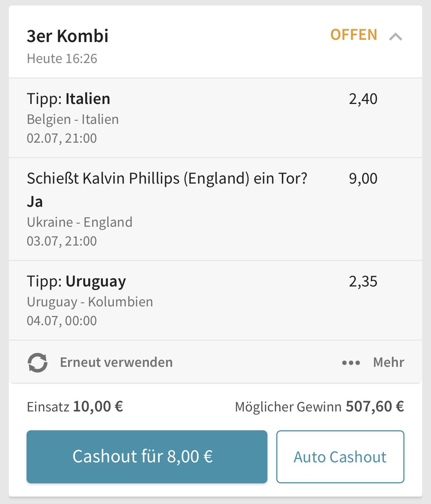Screen dimensions: 431x504
Task: Open the Uruguay - Kolumbien bet row
Action: click(215, 300)
